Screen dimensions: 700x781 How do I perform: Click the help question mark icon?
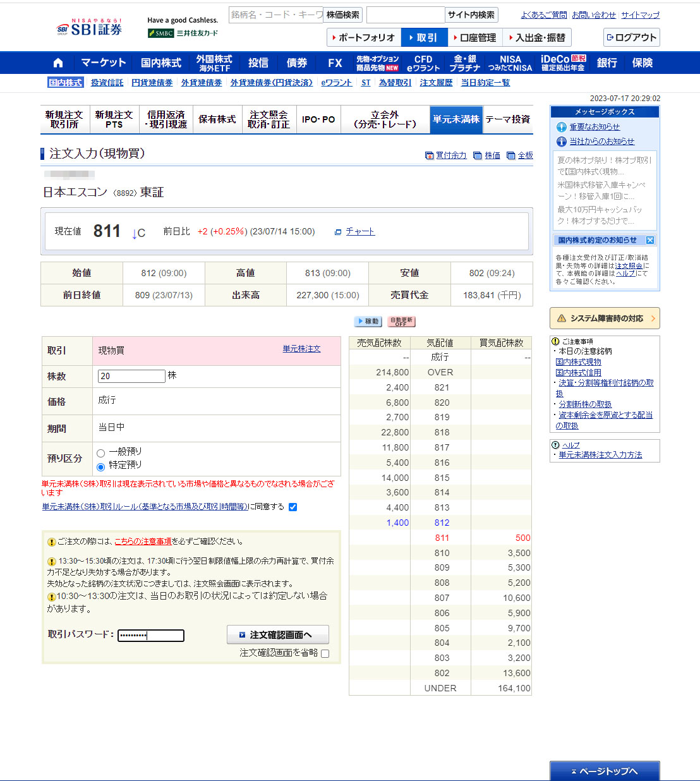point(555,445)
